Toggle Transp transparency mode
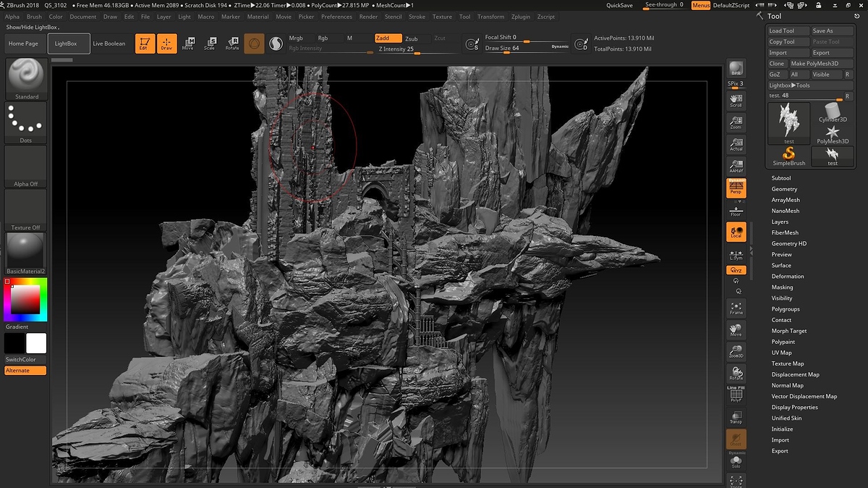Viewport: 868px width, 488px height. (x=736, y=417)
